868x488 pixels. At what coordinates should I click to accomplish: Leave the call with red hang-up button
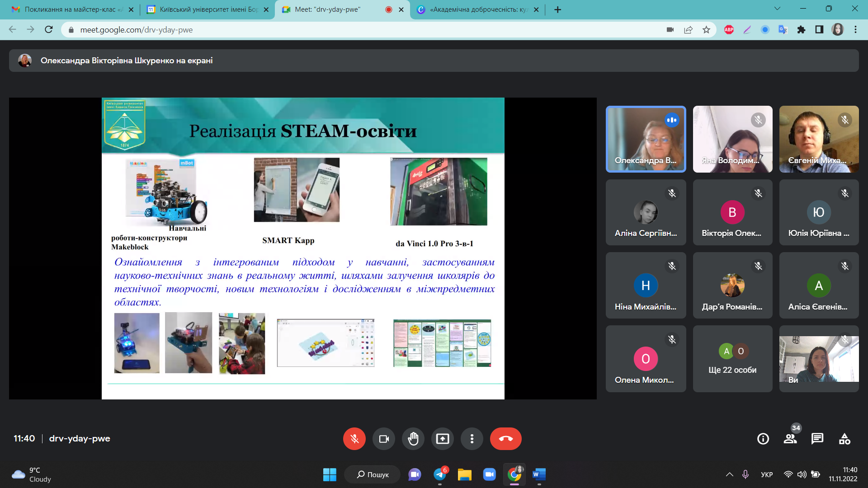tap(505, 439)
